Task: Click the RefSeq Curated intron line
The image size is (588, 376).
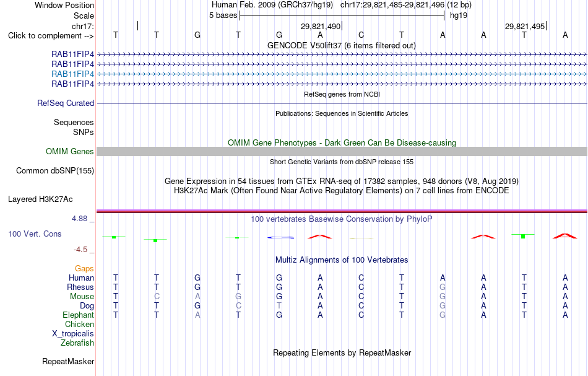Action: (342, 103)
